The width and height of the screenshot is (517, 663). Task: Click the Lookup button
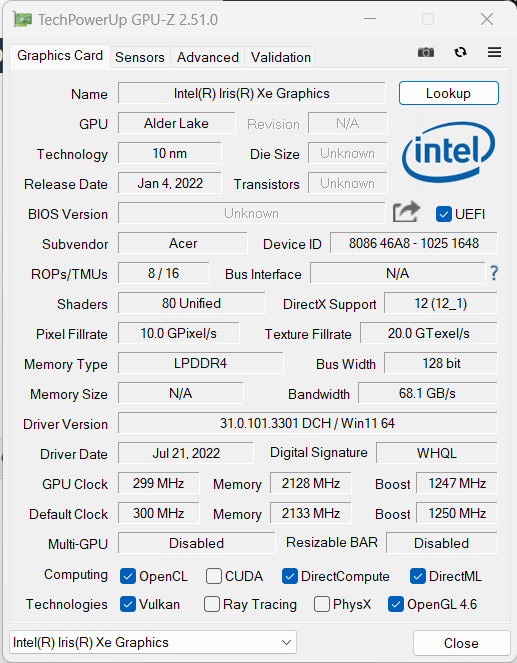(x=449, y=93)
